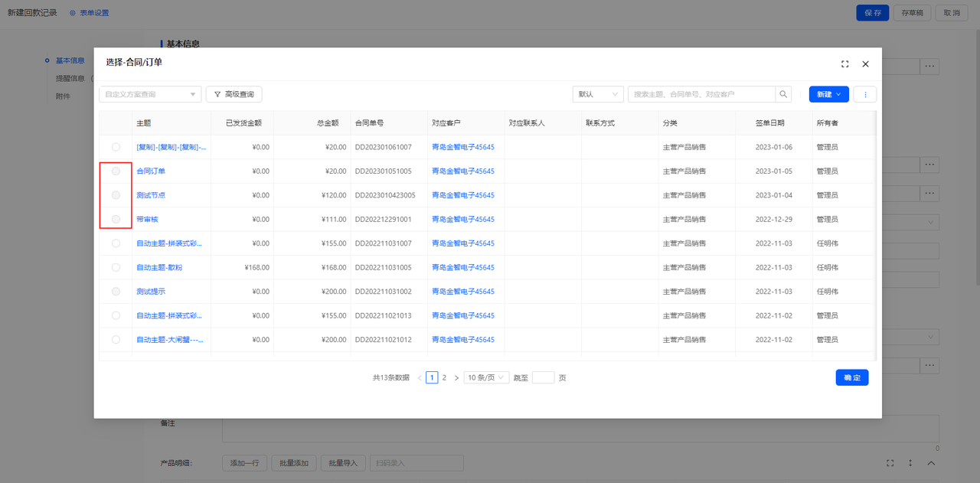The height and width of the screenshot is (483, 980).
Task: Click 取消 in the background form
Action: [x=951, y=13]
